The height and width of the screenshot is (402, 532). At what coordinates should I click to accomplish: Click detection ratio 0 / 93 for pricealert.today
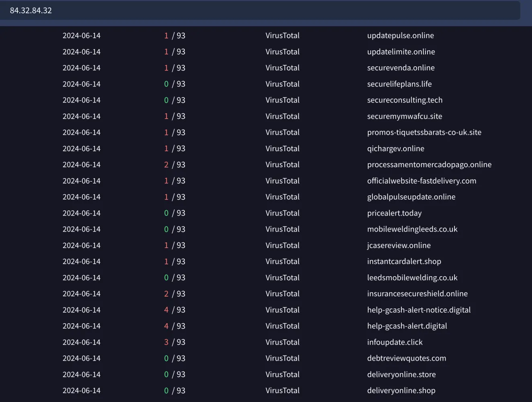tap(175, 213)
